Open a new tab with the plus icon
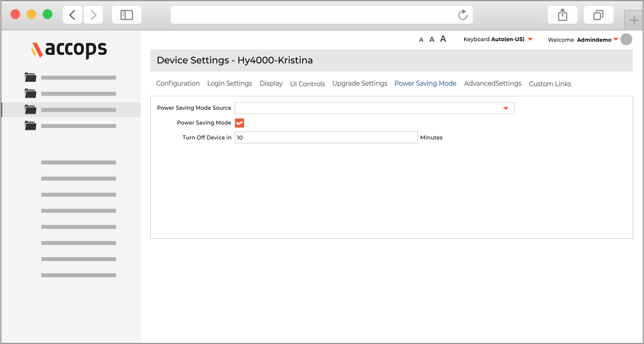This screenshot has height=344, width=644. (x=633, y=20)
